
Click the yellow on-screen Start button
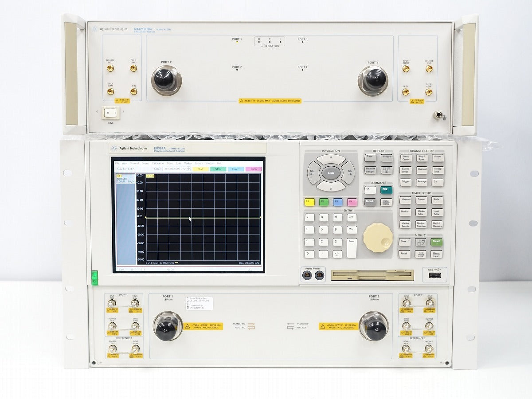(x=200, y=169)
